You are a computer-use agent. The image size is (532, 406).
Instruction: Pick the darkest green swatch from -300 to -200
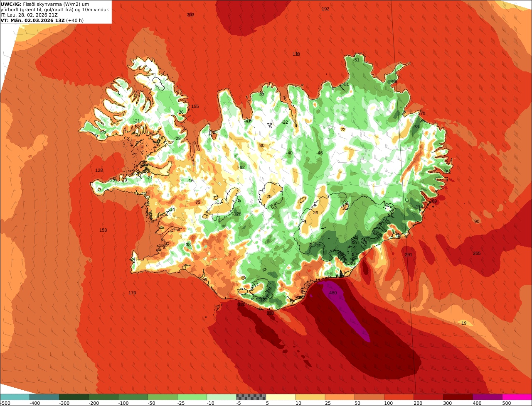coord(74,397)
